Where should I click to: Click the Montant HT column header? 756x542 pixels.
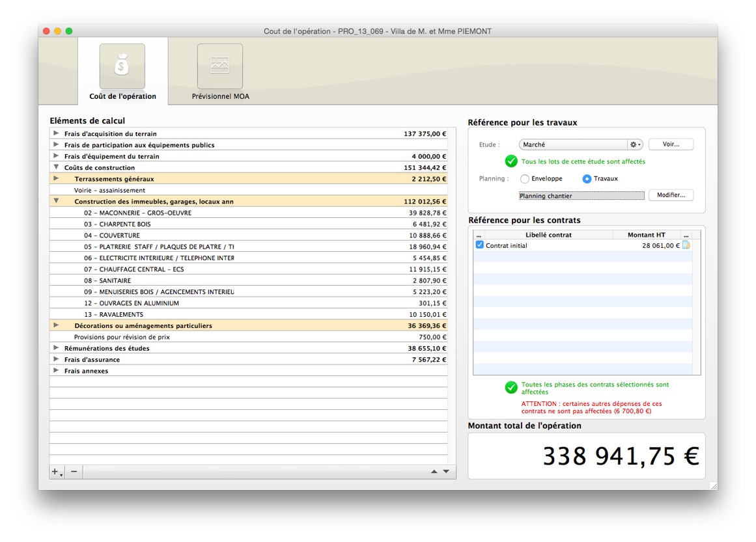coord(646,235)
